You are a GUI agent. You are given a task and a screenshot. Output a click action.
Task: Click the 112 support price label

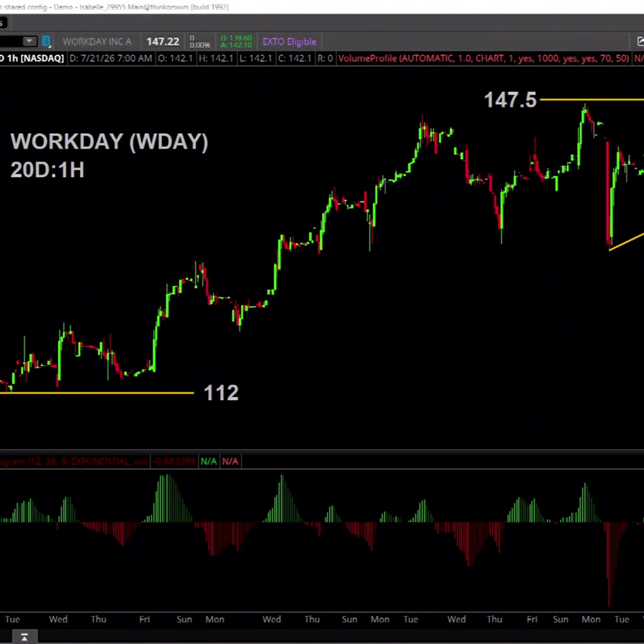click(x=221, y=393)
